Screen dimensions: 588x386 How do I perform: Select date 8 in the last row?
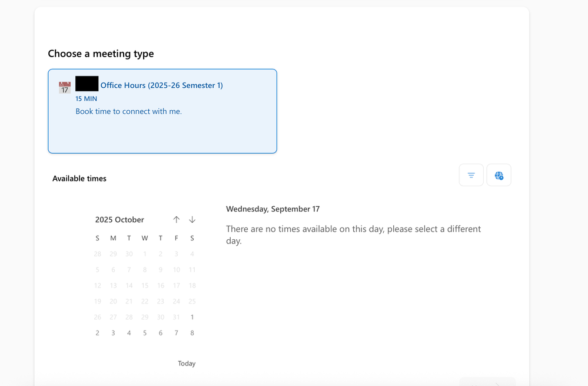(192, 333)
